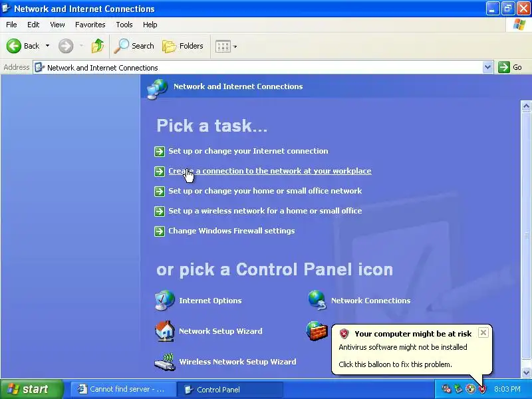Screen dimensions: 532x399
Task: Click the Wireless Network Setup Wizard label
Action: (237, 362)
